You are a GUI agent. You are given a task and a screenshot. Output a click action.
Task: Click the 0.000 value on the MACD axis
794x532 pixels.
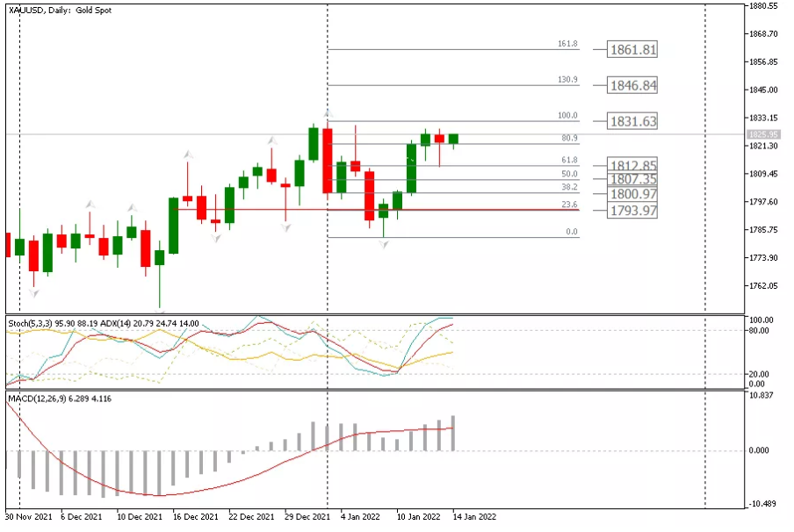pos(759,450)
